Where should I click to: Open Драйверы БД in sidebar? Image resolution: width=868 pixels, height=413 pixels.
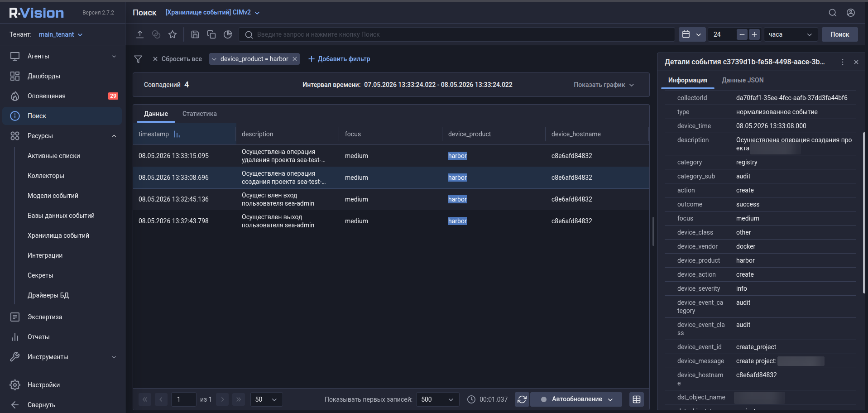[x=48, y=295]
